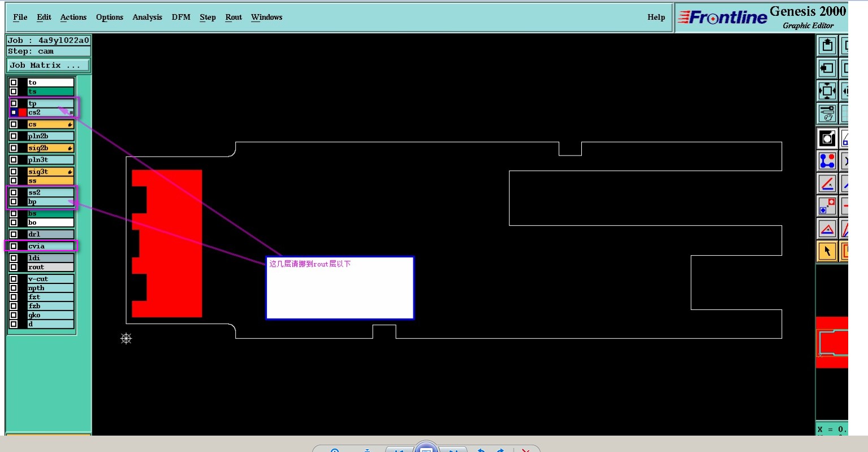Click the zoom home icon in right toolbar

click(x=827, y=45)
